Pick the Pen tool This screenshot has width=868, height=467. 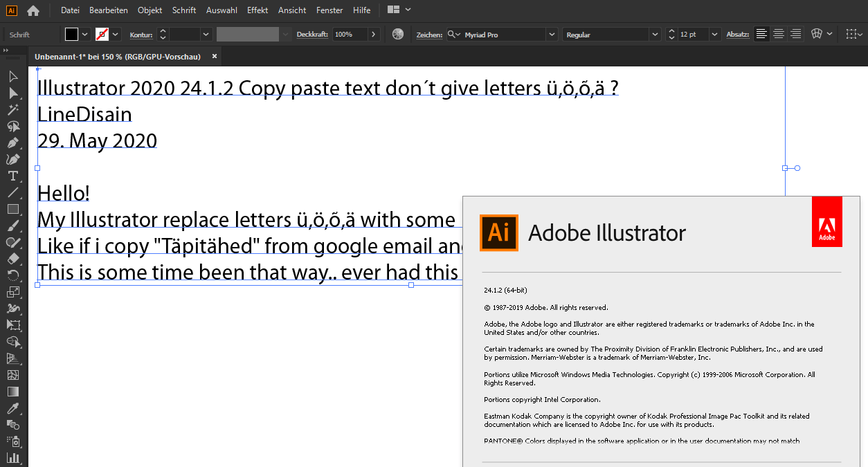[x=12, y=143]
